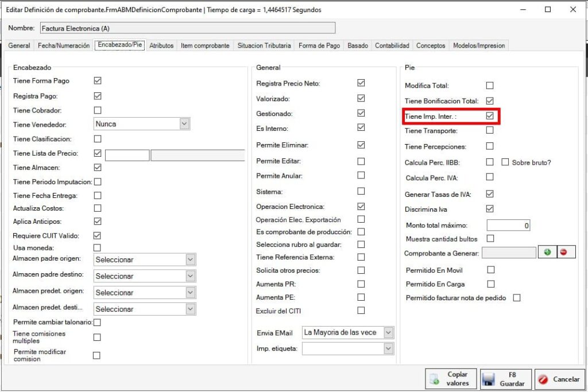588x392 pixels.
Task: Click the red minus icon beside Comprobante a Generar
Action: point(565,253)
